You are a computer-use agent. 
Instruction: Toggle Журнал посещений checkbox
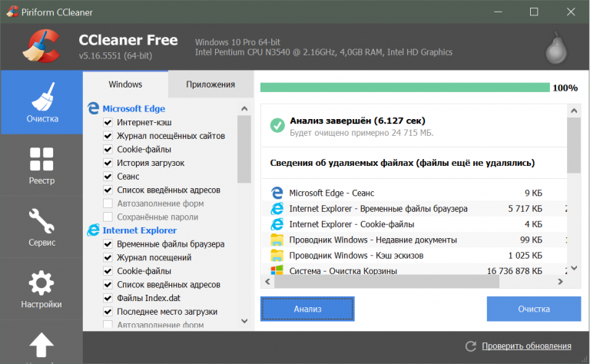108,257
